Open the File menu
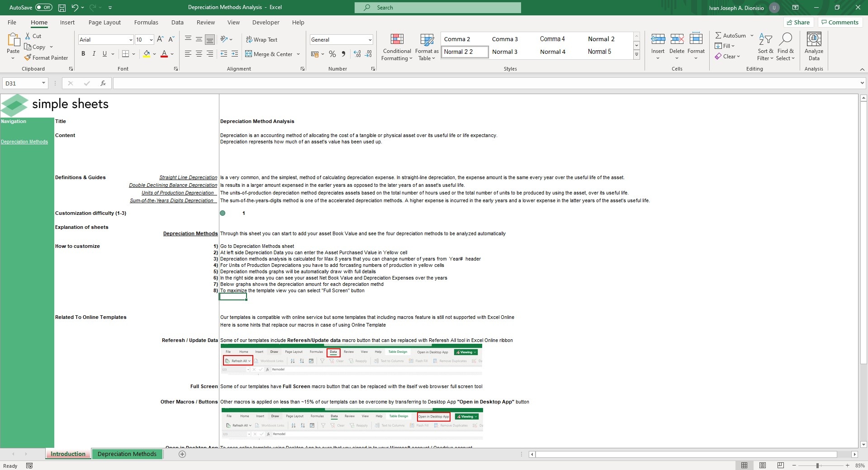Image resolution: width=868 pixels, height=470 pixels. (x=12, y=23)
